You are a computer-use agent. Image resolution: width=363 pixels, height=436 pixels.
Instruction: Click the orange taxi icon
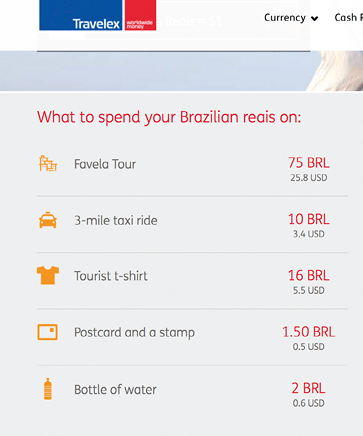click(x=48, y=220)
